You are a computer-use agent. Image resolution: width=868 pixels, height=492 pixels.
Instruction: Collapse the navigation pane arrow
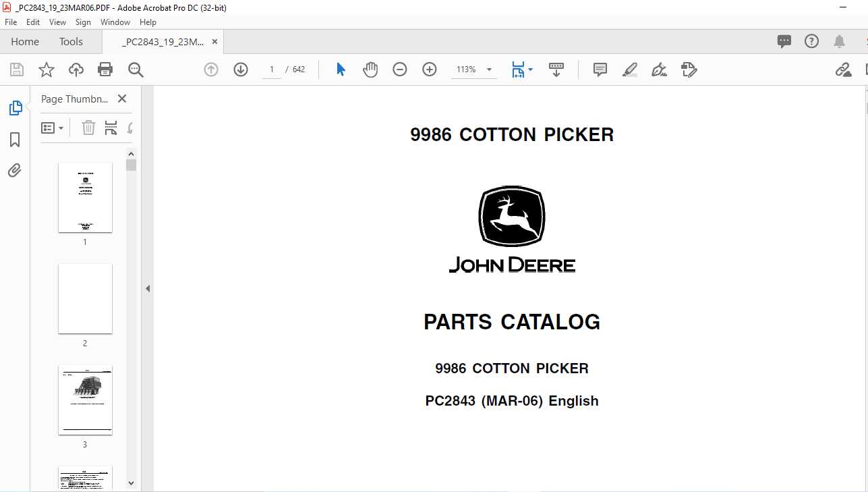coord(148,288)
